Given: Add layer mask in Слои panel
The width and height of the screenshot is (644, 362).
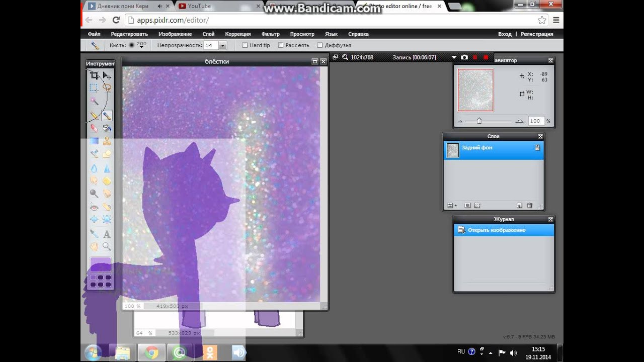Looking at the screenshot, I should pyautogui.click(x=467, y=205).
